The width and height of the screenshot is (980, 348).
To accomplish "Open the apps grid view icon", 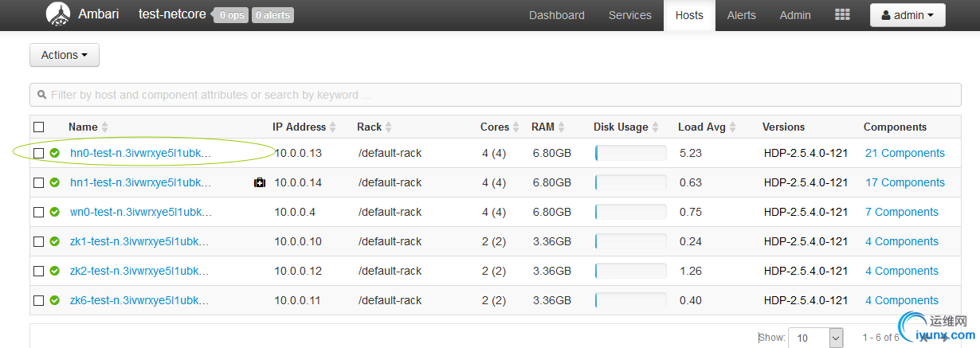I will 841,15.
